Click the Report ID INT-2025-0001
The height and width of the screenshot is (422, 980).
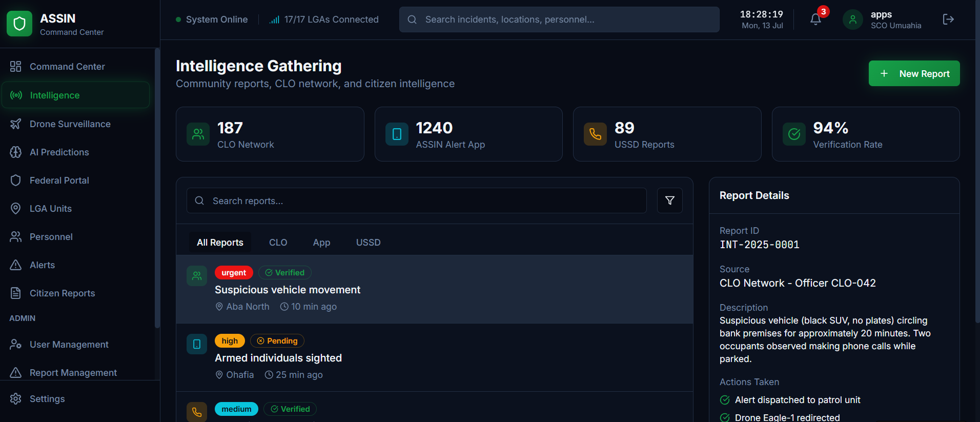760,245
